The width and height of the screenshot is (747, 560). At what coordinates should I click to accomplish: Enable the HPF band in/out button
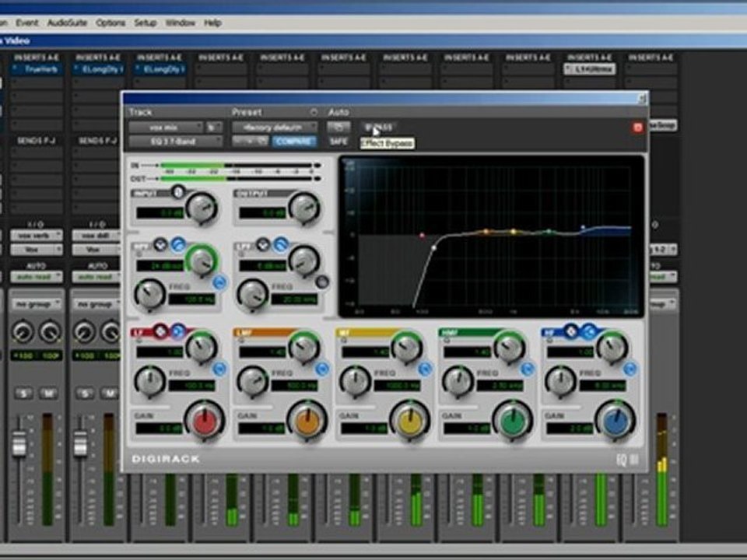[x=219, y=282]
